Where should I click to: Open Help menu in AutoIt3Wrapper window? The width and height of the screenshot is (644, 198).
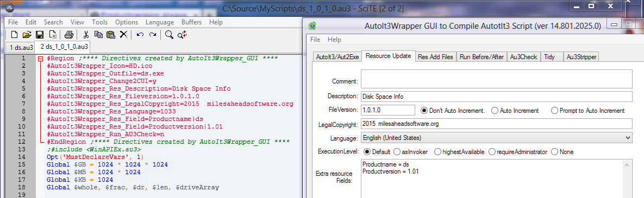pyautogui.click(x=334, y=40)
